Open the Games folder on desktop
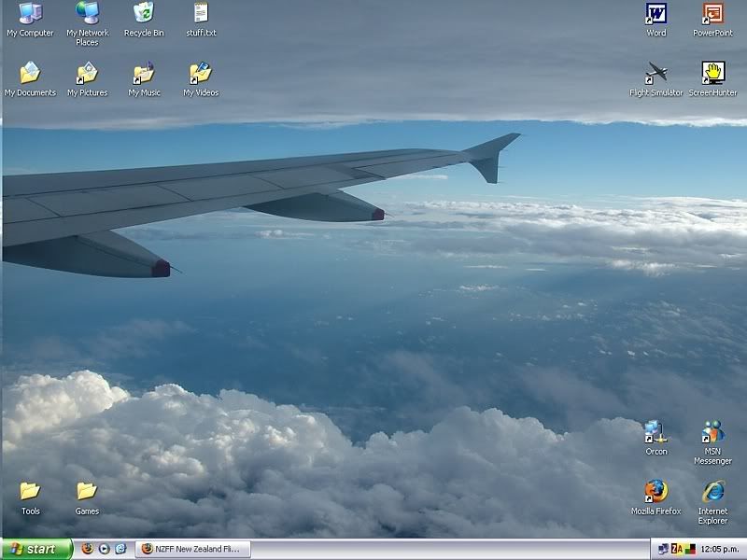 tap(87, 492)
